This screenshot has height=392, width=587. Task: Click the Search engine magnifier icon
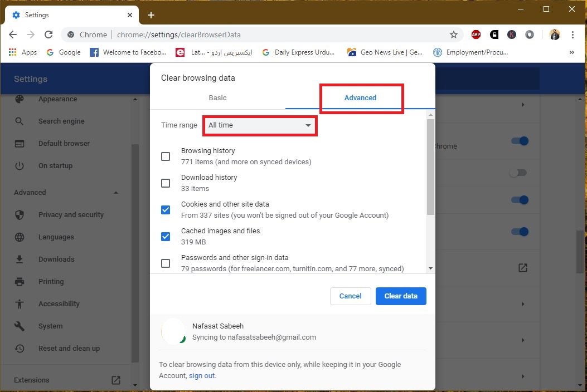(20, 121)
